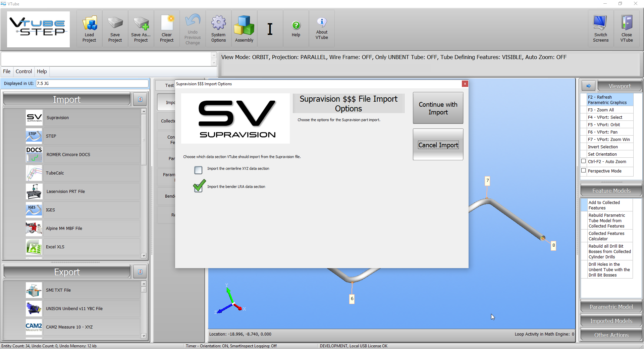Open the File menu

point(7,71)
